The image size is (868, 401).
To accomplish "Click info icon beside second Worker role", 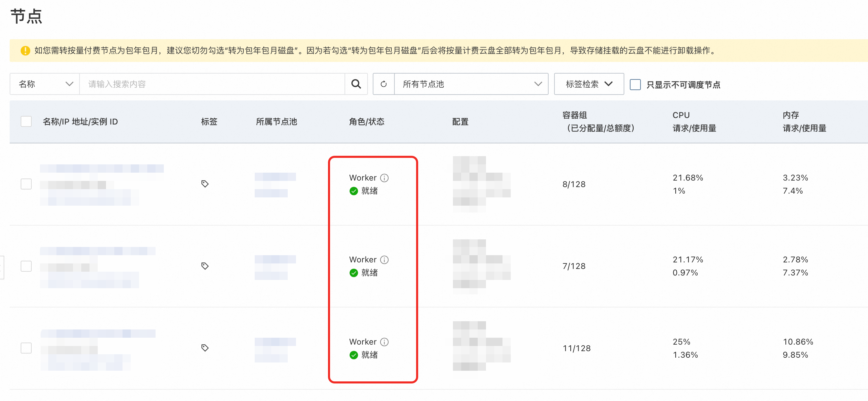I will (384, 260).
